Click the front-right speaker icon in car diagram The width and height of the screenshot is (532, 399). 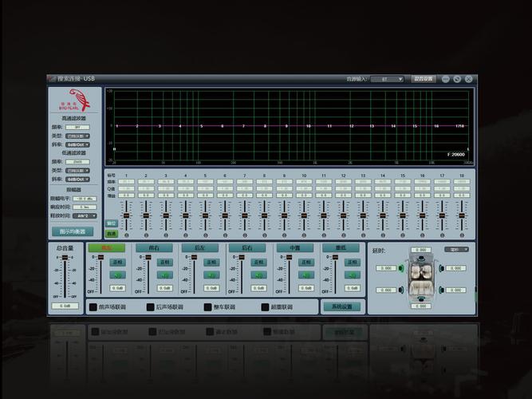pyautogui.click(x=440, y=268)
